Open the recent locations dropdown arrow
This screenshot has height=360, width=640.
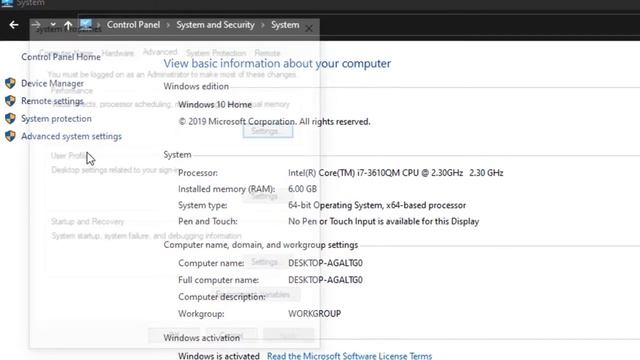tap(53, 25)
